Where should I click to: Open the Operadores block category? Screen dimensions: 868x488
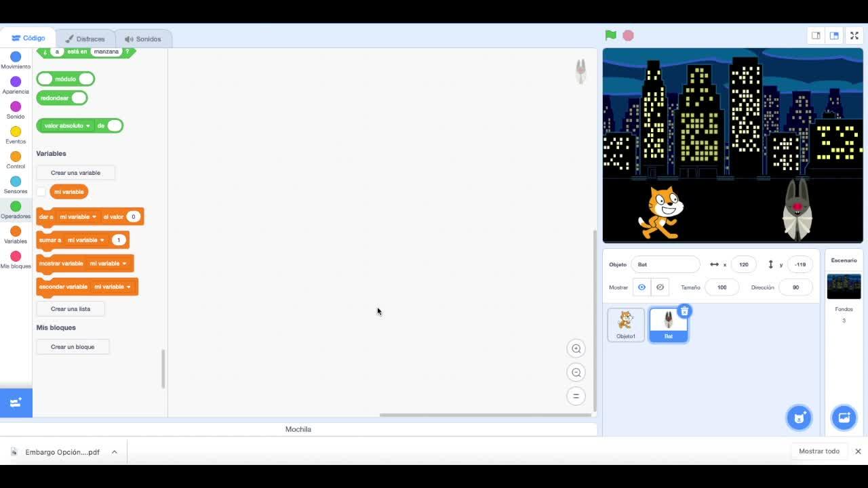[x=16, y=210]
